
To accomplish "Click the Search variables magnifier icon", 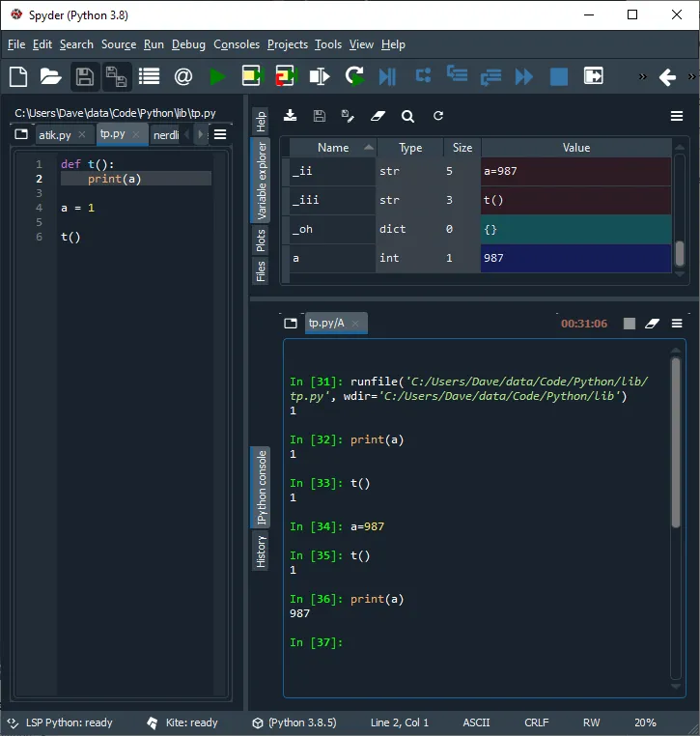I will [x=407, y=116].
